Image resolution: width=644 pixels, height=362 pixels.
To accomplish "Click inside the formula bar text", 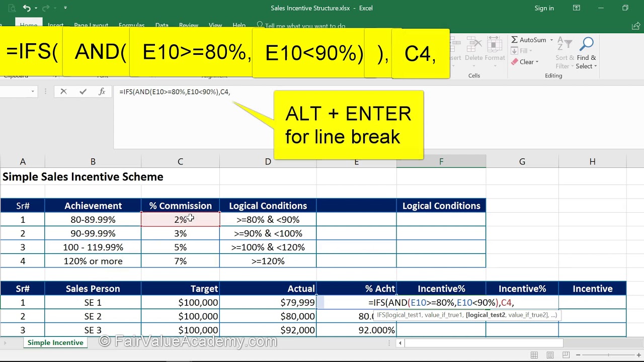I will click(175, 92).
